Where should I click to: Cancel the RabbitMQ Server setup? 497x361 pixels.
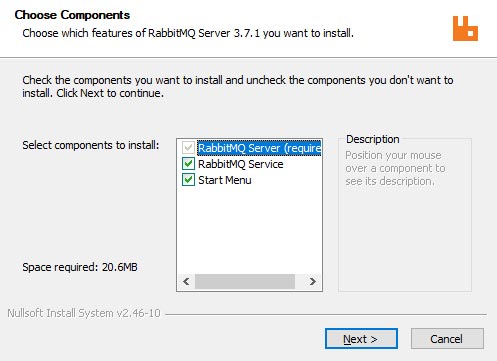point(447,339)
